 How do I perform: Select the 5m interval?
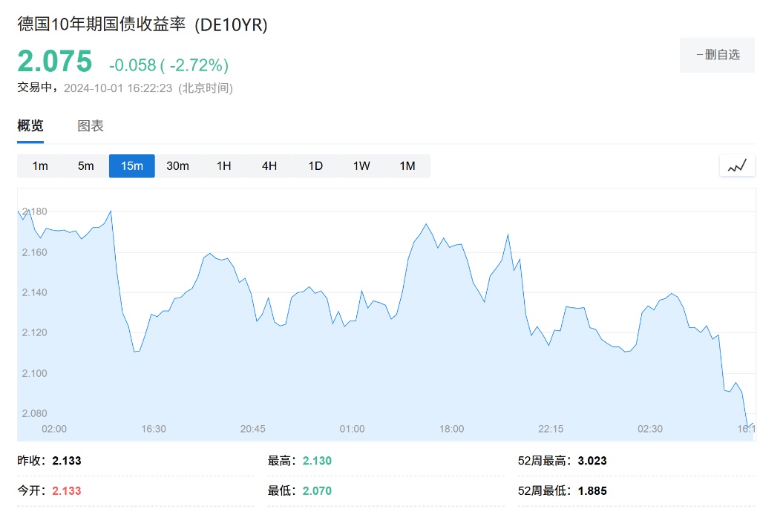click(x=86, y=166)
